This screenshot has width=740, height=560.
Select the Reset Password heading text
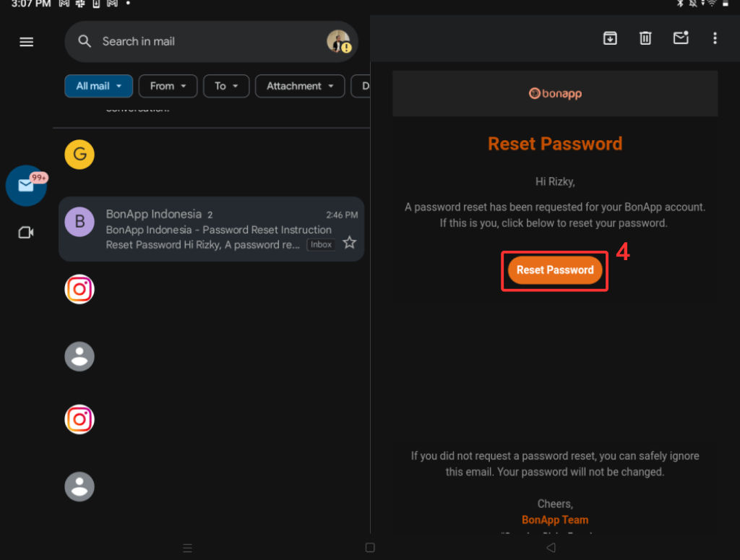[x=555, y=144]
